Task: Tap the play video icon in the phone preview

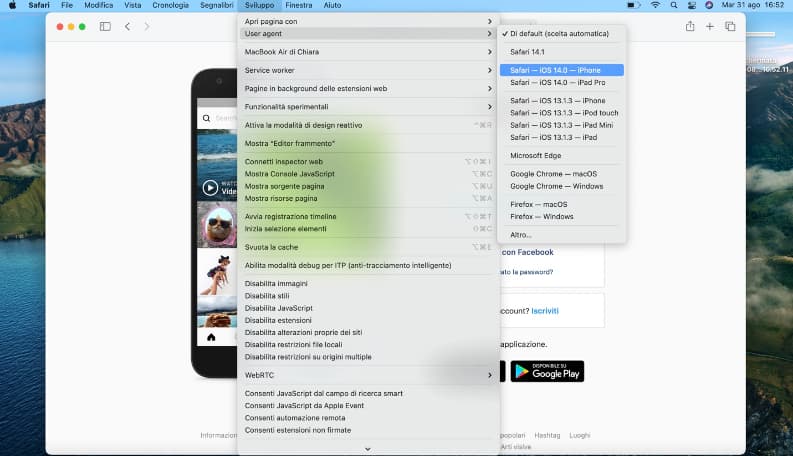Action: pos(210,188)
